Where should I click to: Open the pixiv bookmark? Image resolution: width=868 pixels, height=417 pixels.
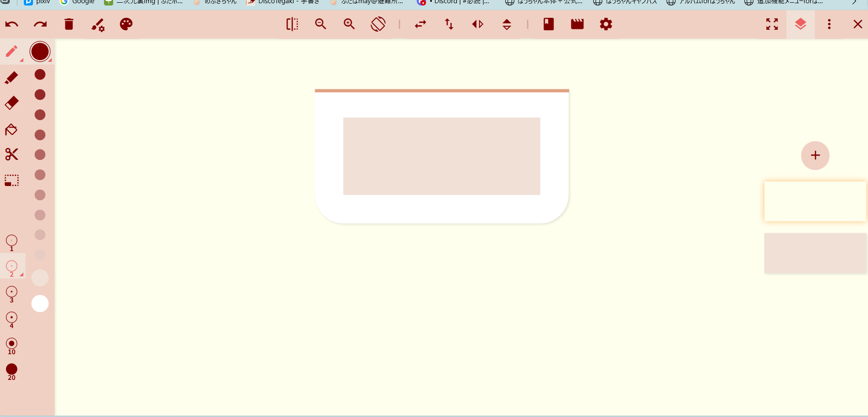[x=38, y=2]
